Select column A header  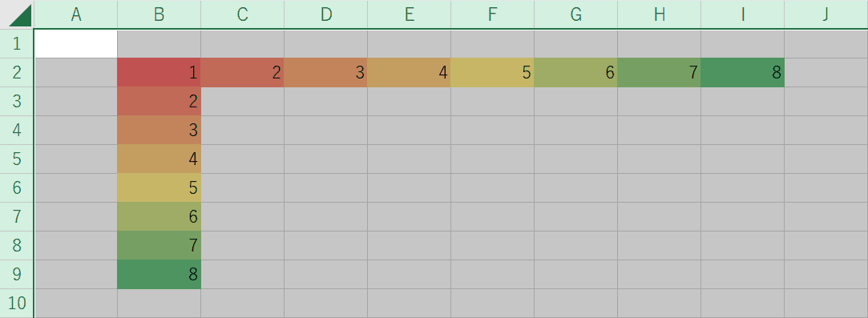pyautogui.click(x=76, y=14)
